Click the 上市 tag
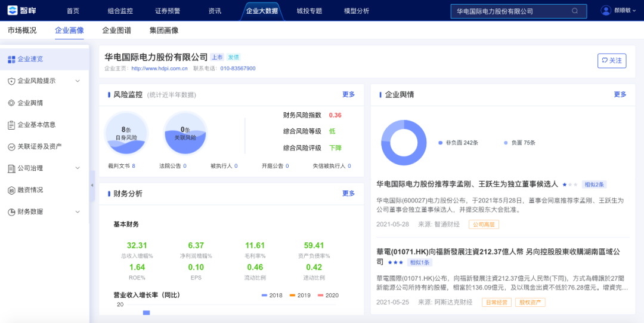This screenshot has width=644, height=323. tap(217, 57)
